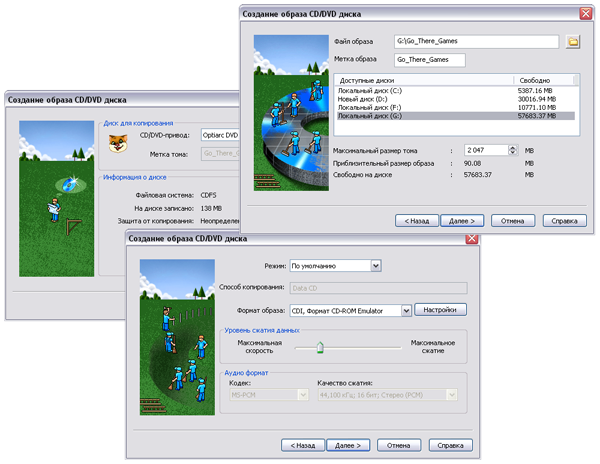Click the CDFS file system value
The height and width of the screenshot is (464, 600).
(209, 195)
